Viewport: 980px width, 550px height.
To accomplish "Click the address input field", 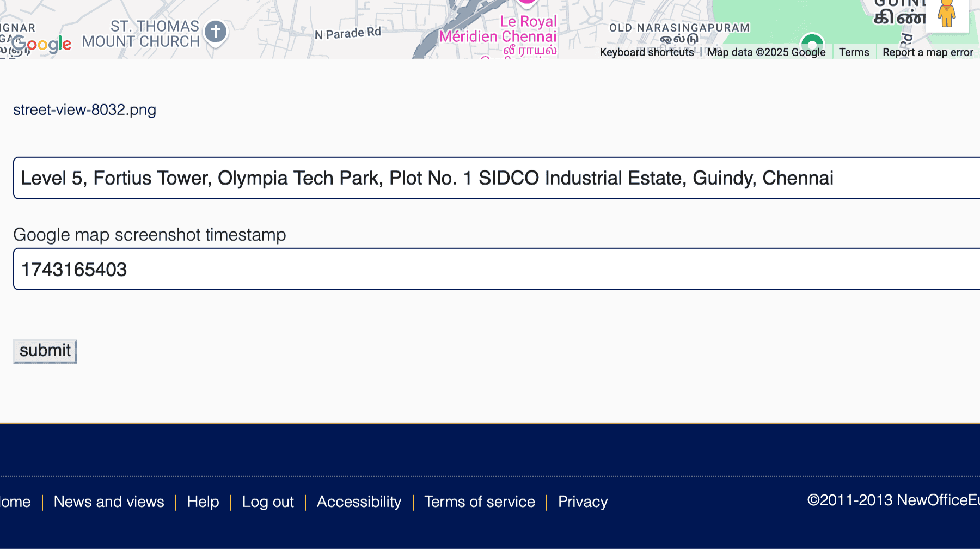I will pos(497,178).
